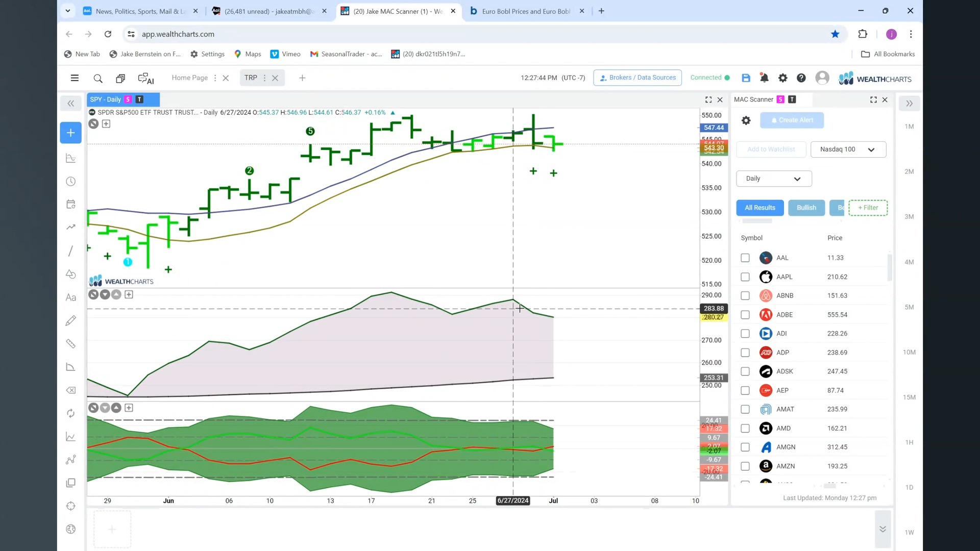Tick the AAL row checkbox
This screenshot has width=980, height=551.
[x=745, y=258]
